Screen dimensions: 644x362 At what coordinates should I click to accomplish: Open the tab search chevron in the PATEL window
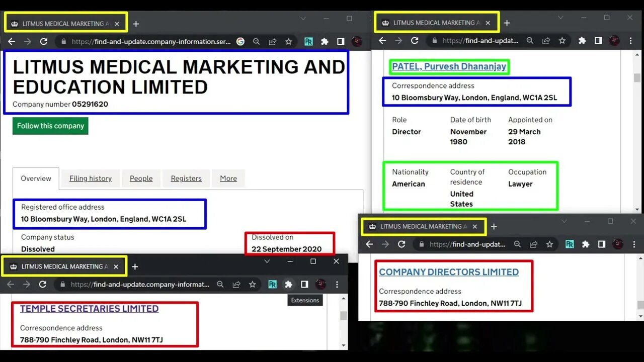coord(560,18)
